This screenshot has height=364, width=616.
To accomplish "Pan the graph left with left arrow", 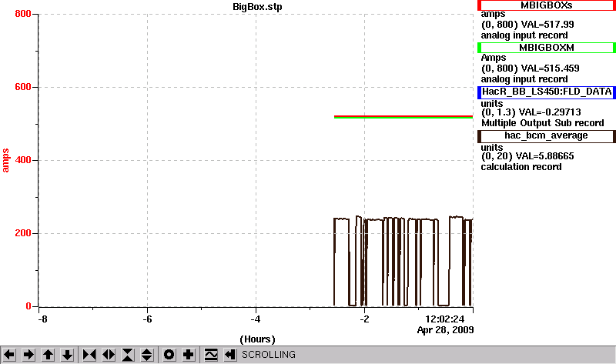I will tap(9, 355).
